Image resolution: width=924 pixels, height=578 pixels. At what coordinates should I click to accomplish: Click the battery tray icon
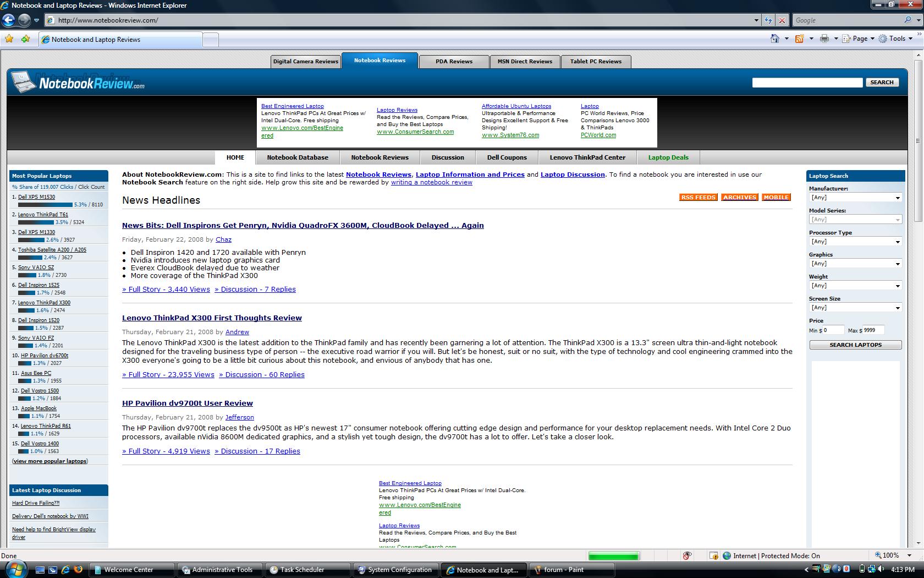[862, 569]
